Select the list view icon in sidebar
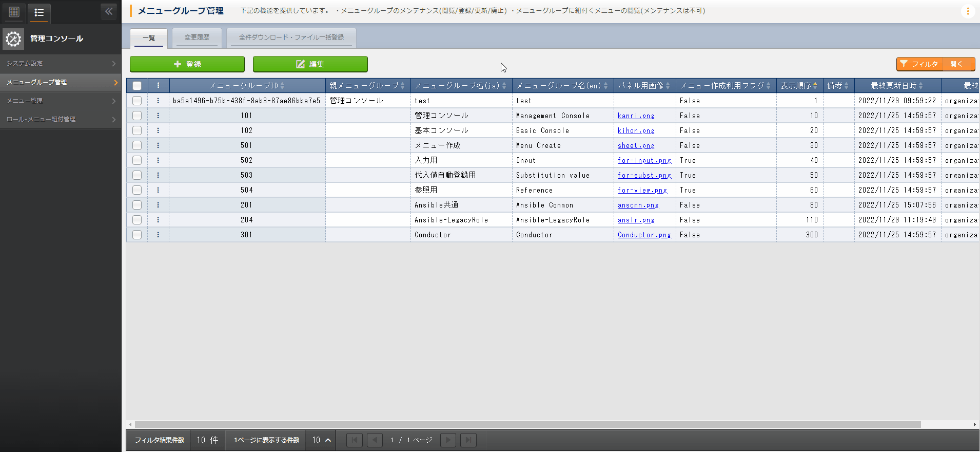 pyautogui.click(x=39, y=12)
